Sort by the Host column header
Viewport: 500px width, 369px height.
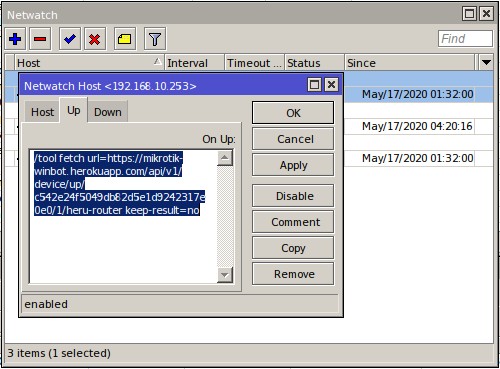[x=89, y=63]
